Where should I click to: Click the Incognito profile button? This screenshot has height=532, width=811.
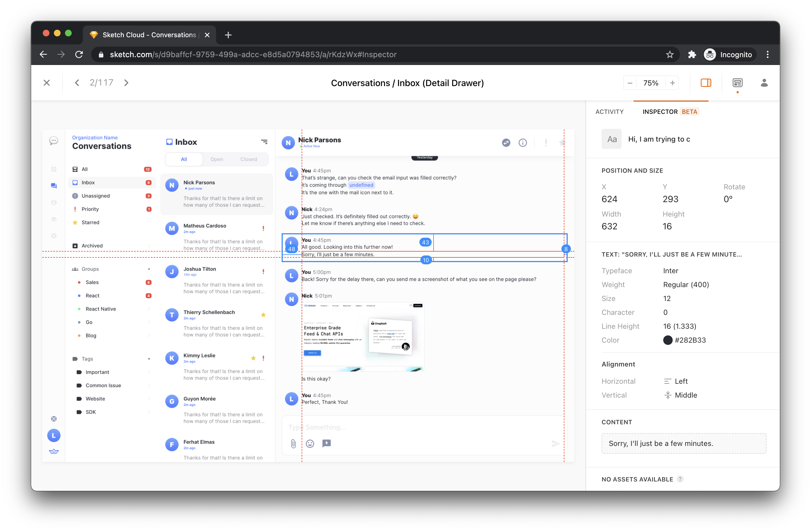pos(730,54)
